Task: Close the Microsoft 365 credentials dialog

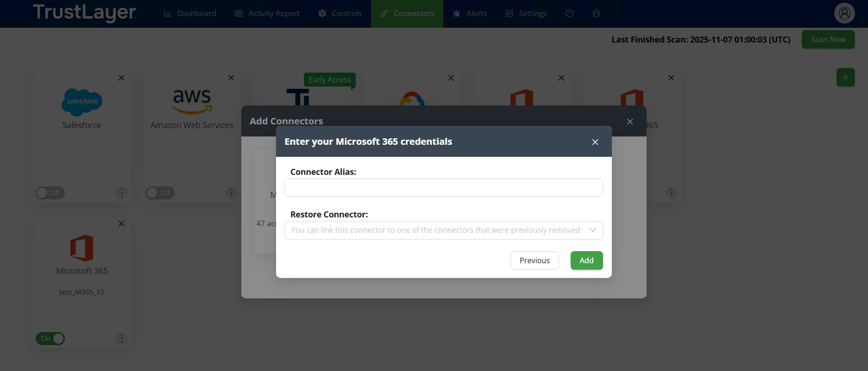Action: pos(595,142)
